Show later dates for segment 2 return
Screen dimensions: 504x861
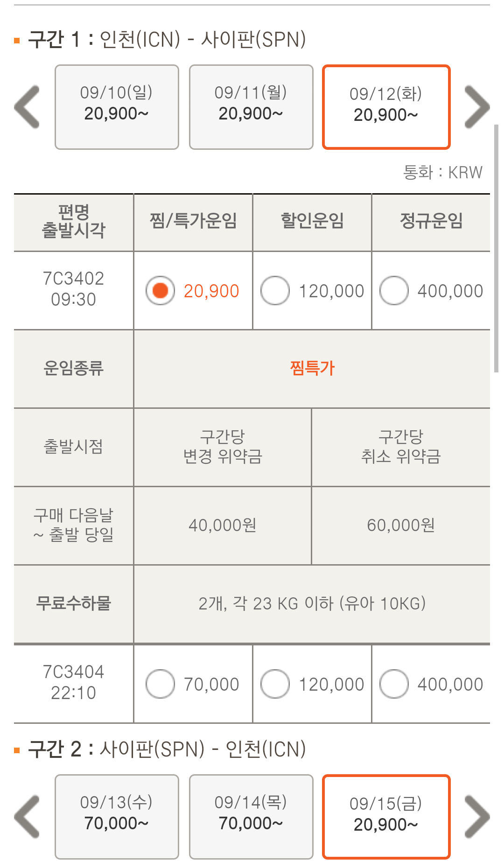point(476,817)
